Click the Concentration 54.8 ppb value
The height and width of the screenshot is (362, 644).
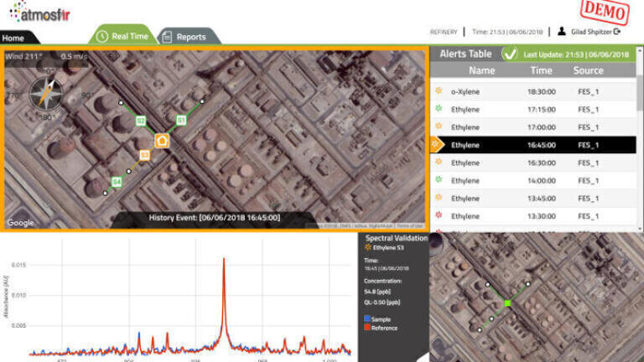[377, 292]
